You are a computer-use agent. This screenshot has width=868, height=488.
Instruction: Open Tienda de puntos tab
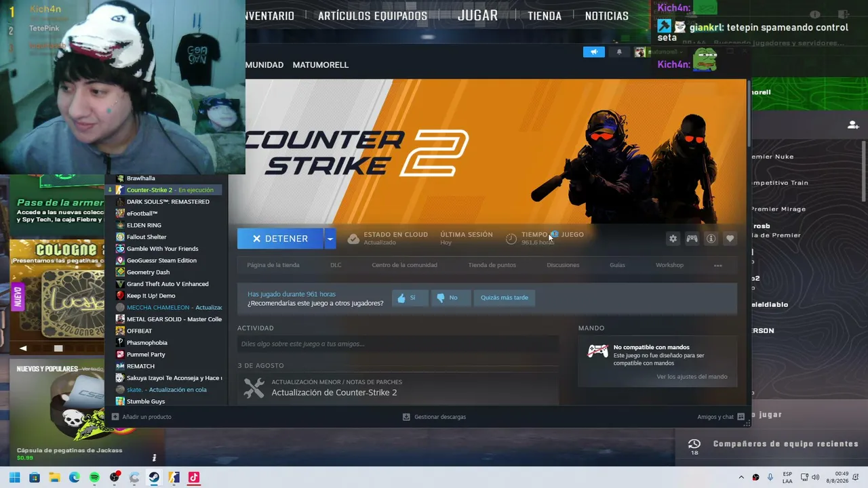tap(492, 265)
